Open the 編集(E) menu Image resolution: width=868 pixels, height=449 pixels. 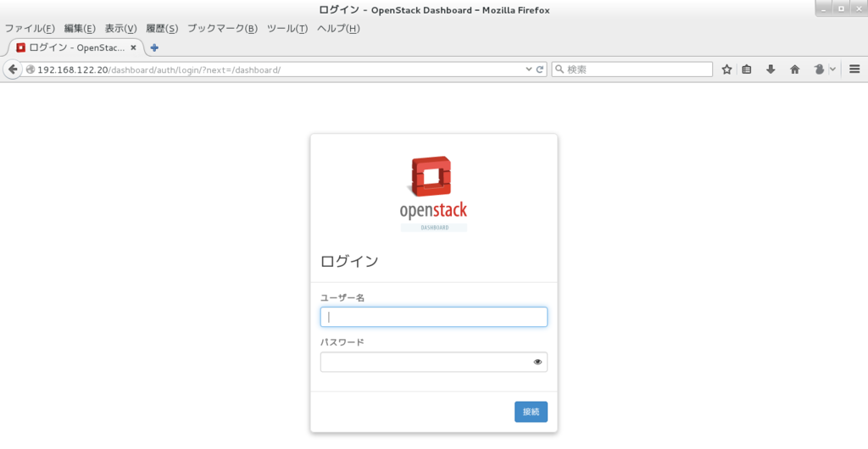[x=80, y=28]
